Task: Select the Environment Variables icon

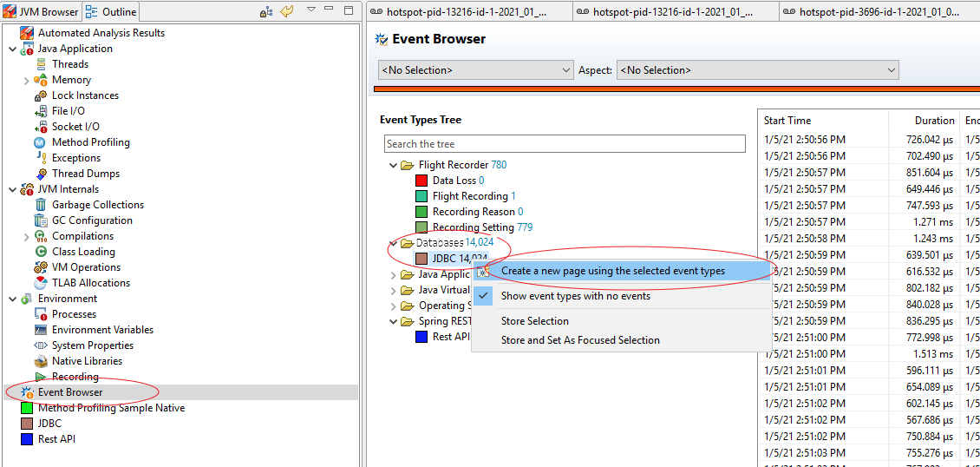Action: tap(41, 330)
